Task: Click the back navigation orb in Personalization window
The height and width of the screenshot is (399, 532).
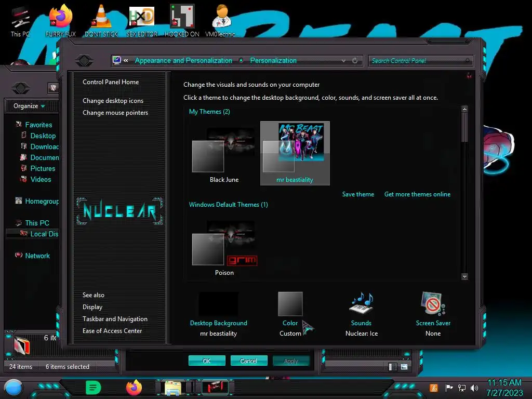Action: [x=84, y=61]
